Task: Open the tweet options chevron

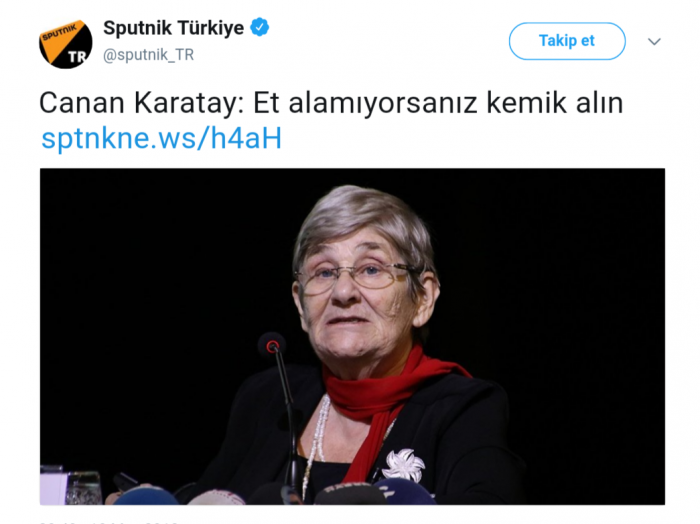Action: (654, 42)
